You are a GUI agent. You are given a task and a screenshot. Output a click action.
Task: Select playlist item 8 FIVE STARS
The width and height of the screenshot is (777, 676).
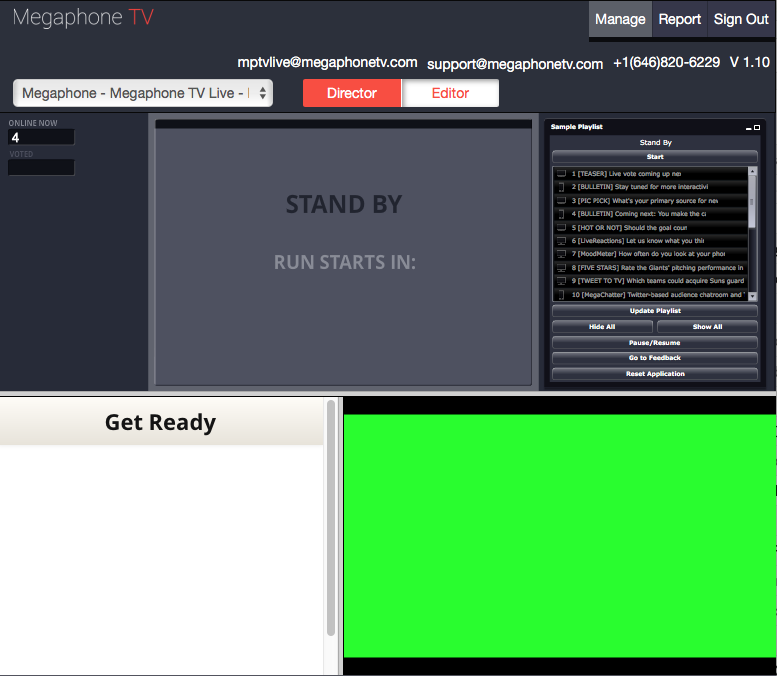(x=650, y=268)
